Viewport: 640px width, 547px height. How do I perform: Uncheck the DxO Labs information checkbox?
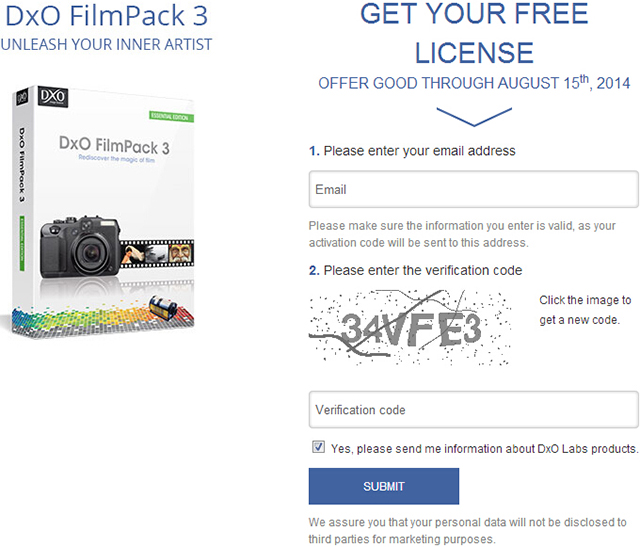[x=318, y=447]
